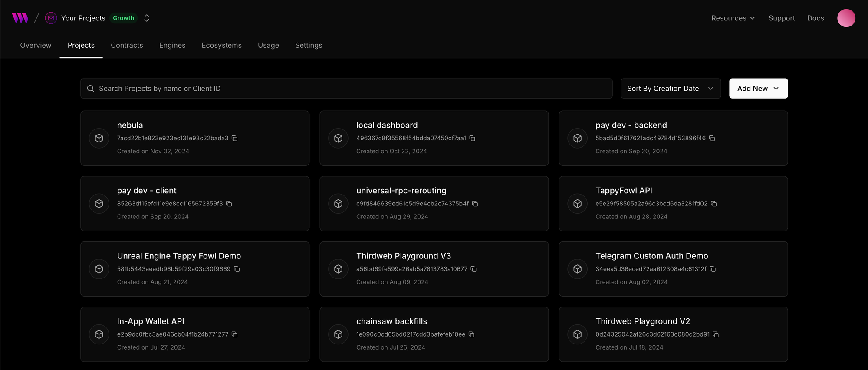This screenshot has width=868, height=370.
Task: Switch to the Overview tab
Action: pyautogui.click(x=36, y=45)
